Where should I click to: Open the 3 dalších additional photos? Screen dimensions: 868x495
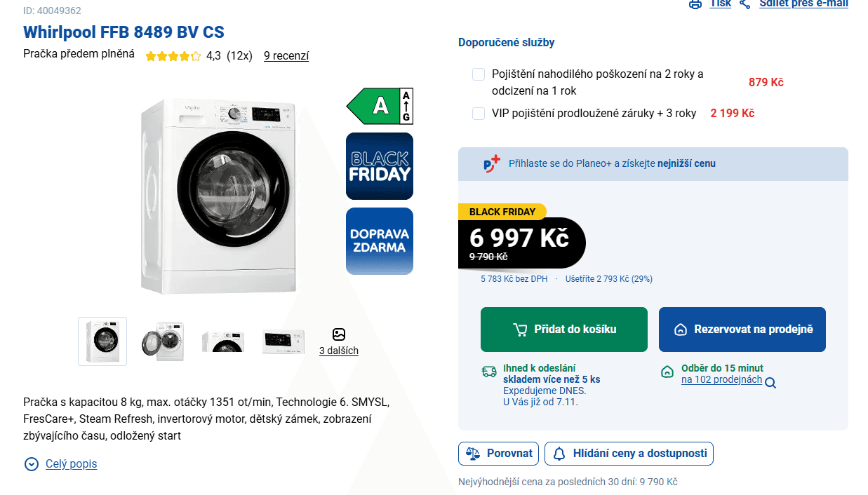coord(339,351)
